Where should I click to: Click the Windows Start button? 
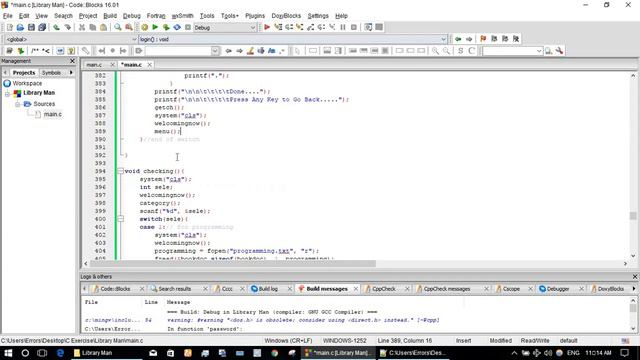point(8,353)
